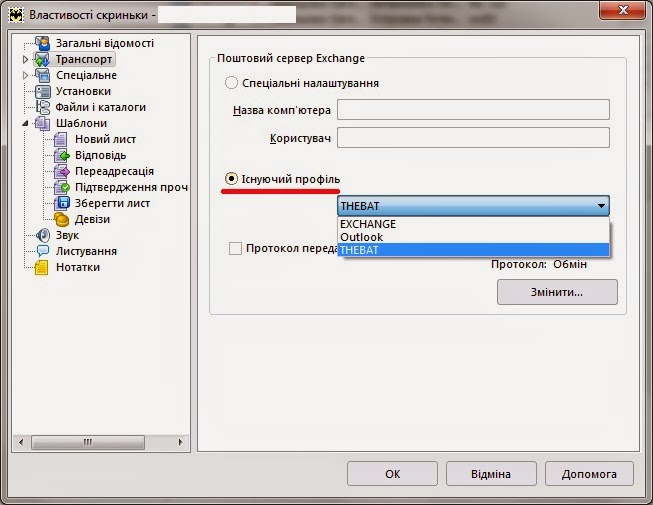The height and width of the screenshot is (505, 653).
Task: Choose Outlook from the profile list
Action: tap(474, 237)
